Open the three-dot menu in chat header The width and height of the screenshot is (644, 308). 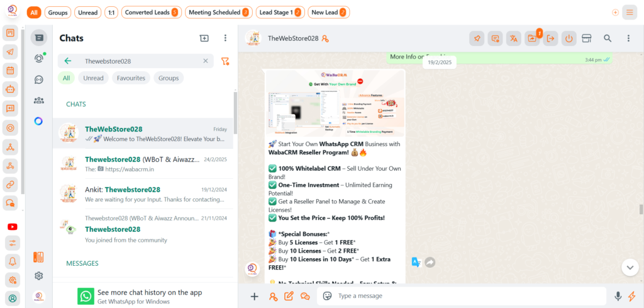(628, 38)
